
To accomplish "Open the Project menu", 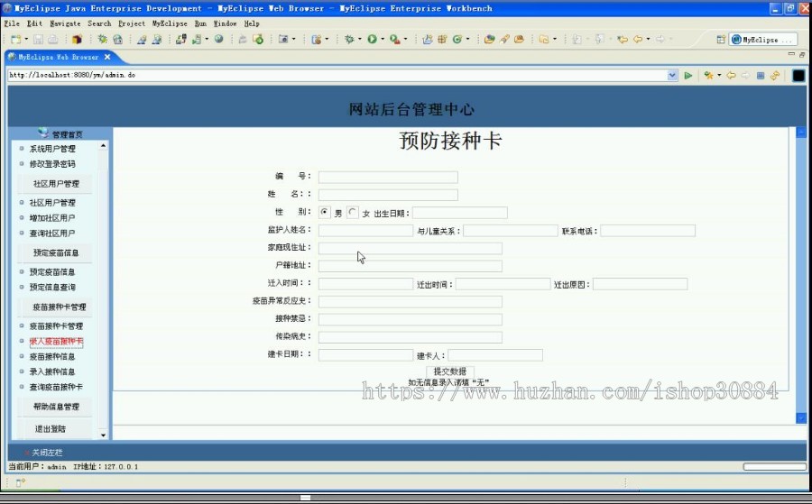I will 132,23.
